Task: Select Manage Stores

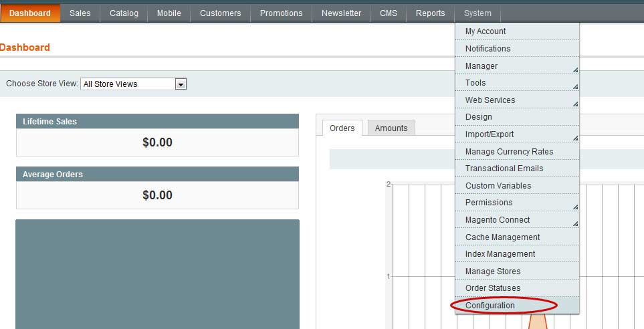Action: [x=517, y=271]
